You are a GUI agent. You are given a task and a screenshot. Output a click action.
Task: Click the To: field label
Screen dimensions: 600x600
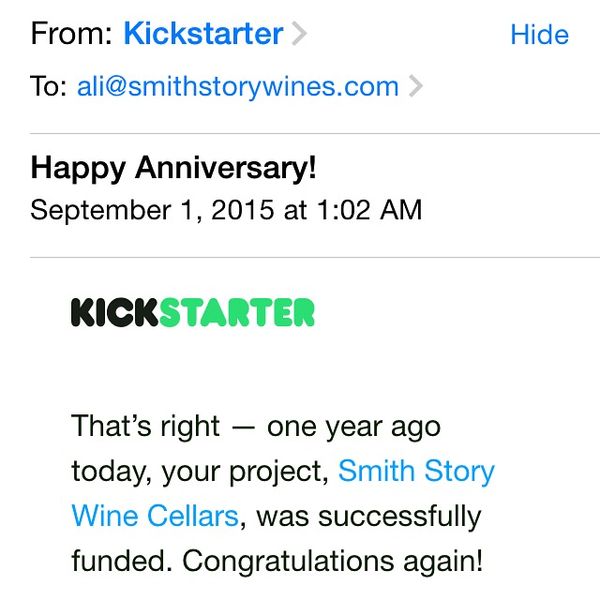49,86
